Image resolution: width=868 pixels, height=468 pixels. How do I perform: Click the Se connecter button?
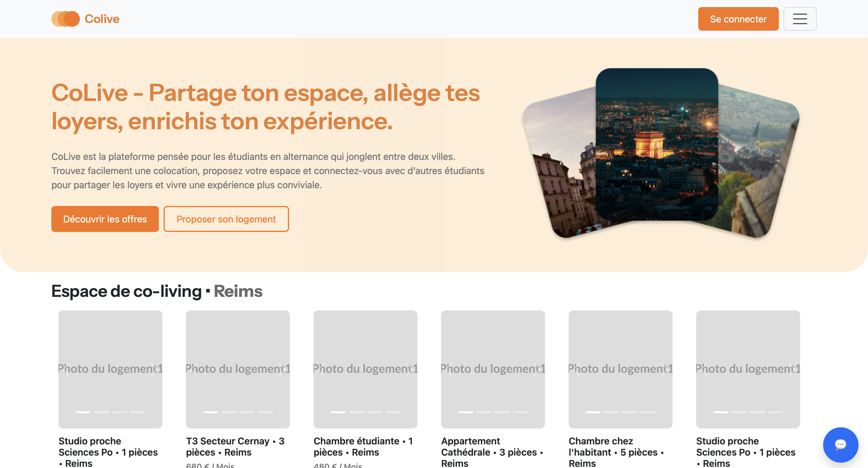click(738, 19)
